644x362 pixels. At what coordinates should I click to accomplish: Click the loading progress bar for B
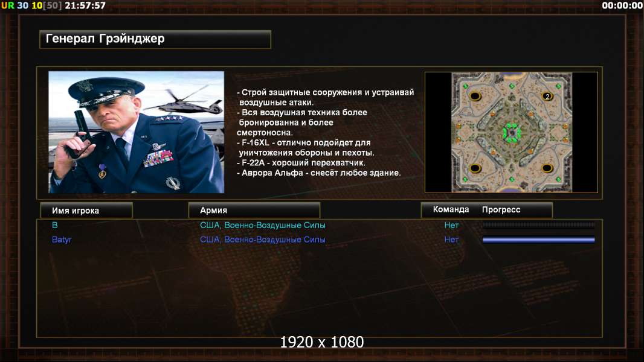click(539, 225)
